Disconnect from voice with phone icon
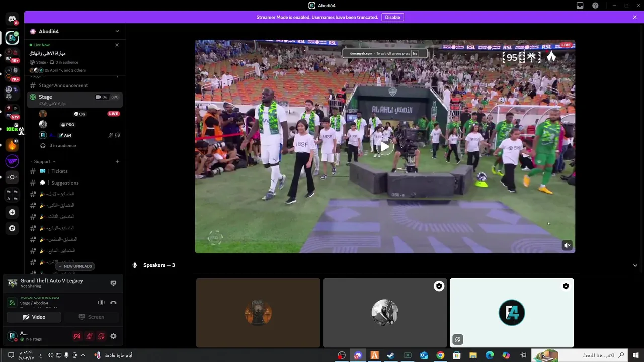 (113, 303)
